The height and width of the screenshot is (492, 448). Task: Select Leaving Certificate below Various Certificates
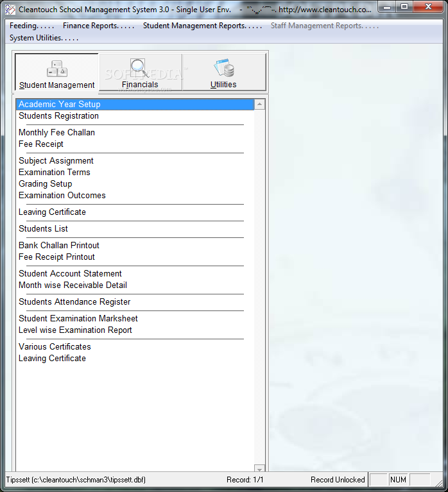pos(52,359)
